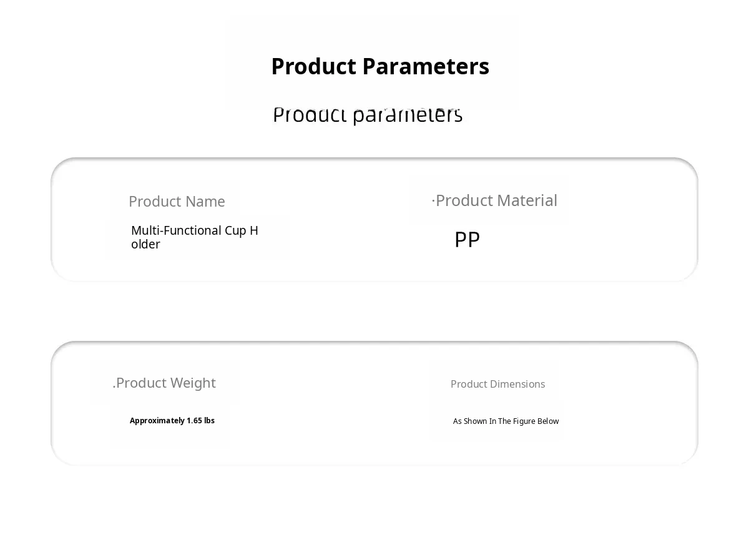Click the "As Shown" words in dimensions value
The height and width of the screenshot is (560, 749).
(x=470, y=421)
